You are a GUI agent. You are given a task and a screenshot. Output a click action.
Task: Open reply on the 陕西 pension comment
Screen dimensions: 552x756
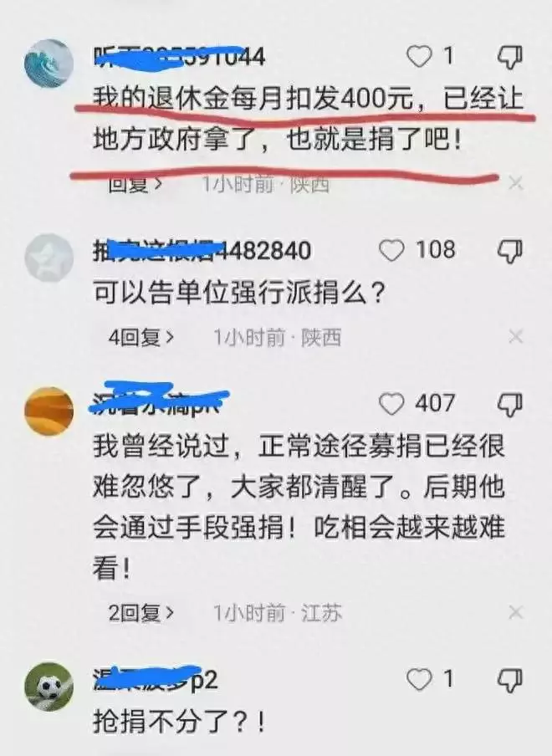click(135, 184)
